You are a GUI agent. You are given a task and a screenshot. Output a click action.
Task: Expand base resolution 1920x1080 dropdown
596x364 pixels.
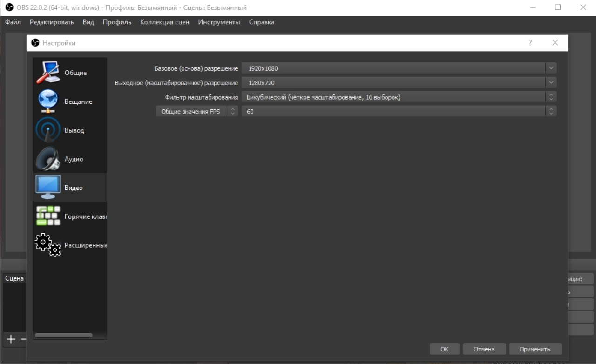coord(551,68)
